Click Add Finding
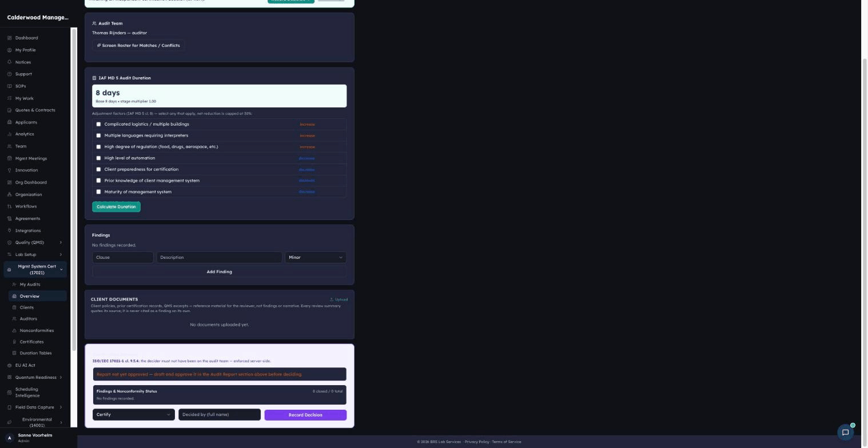Image resolution: width=868 pixels, height=448 pixels. click(219, 272)
